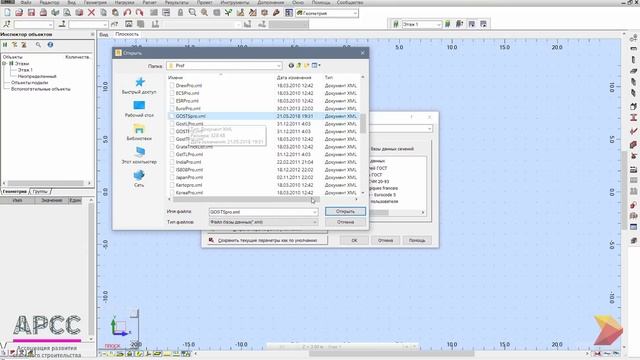
Task: Open Сеть in the places bar
Action: tap(139, 179)
